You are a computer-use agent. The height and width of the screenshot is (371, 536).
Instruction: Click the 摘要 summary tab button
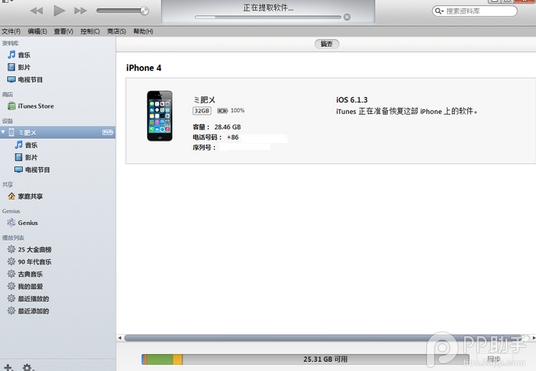327,44
